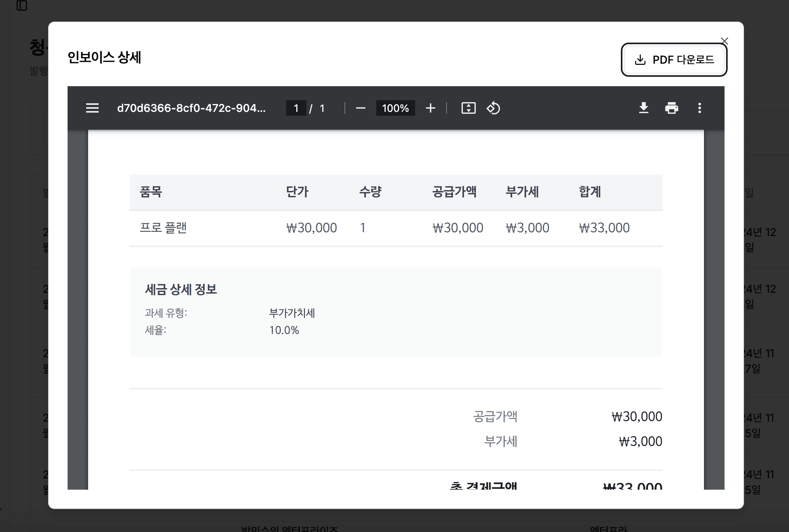Click the 10.0% tax rate value
This screenshot has height=532, width=789.
coord(284,330)
